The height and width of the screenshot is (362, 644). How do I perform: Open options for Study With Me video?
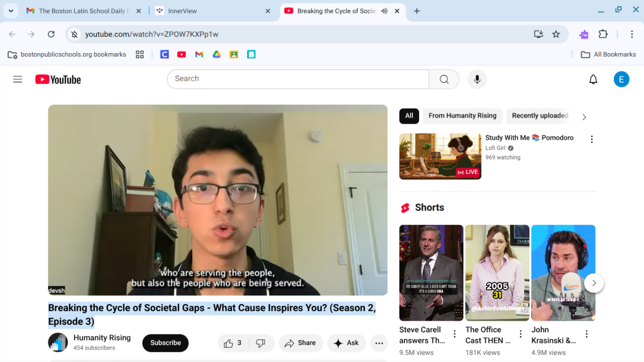(592, 139)
